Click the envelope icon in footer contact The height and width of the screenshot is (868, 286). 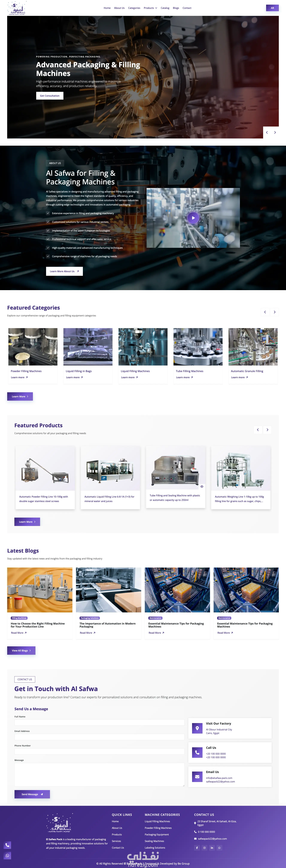coord(195,839)
